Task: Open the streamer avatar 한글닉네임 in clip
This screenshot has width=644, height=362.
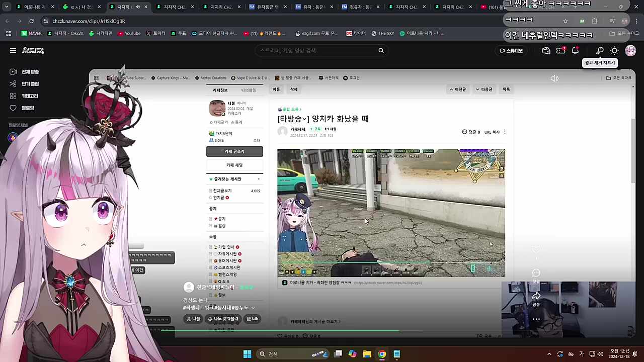Action: tap(189, 287)
